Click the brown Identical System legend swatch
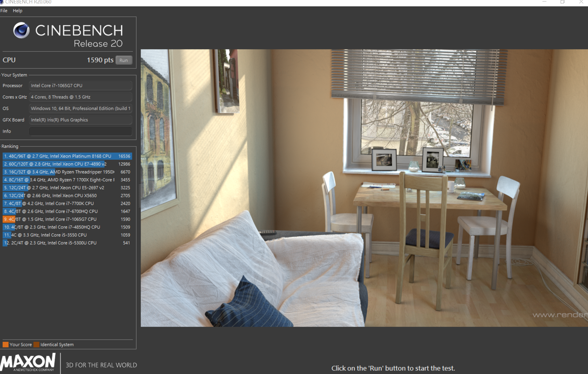 tap(36, 345)
